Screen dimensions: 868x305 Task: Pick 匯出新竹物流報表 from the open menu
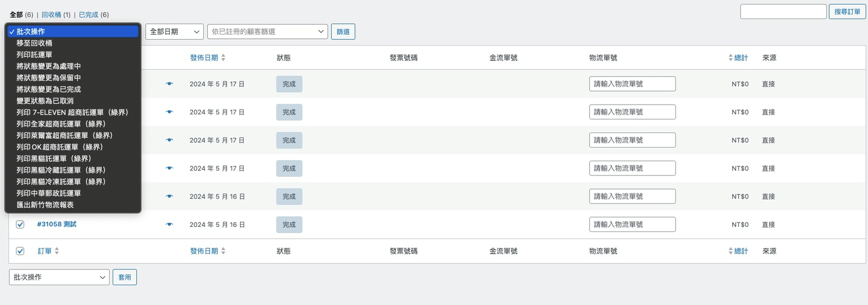point(45,205)
